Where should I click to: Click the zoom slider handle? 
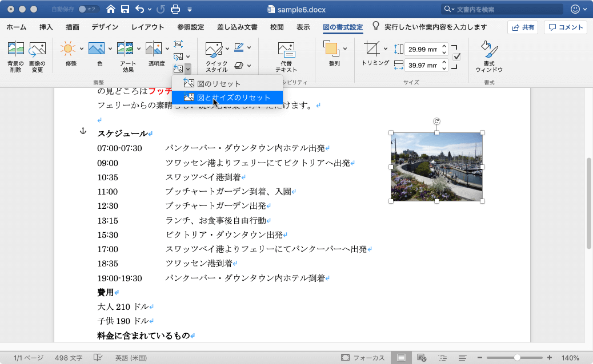[517, 358]
